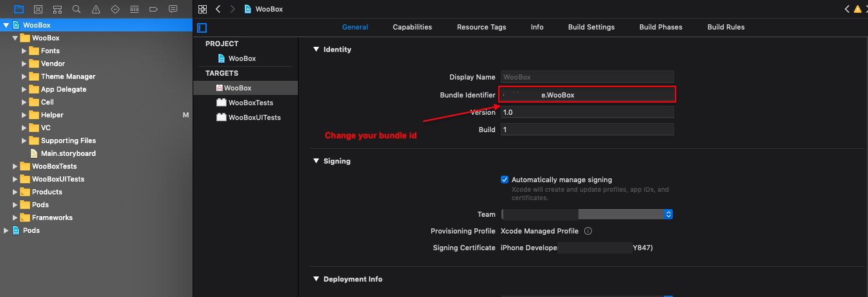Click the Bundle Identifier field
Viewport: 868px width, 297px height.
coord(587,95)
